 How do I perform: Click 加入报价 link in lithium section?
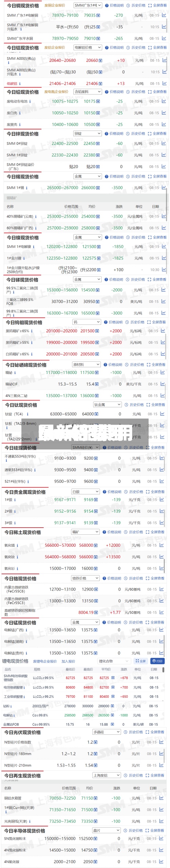tap(68, 662)
